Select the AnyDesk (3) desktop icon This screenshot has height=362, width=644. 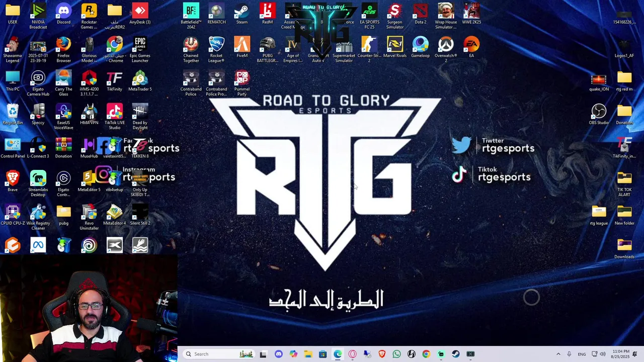click(x=140, y=14)
